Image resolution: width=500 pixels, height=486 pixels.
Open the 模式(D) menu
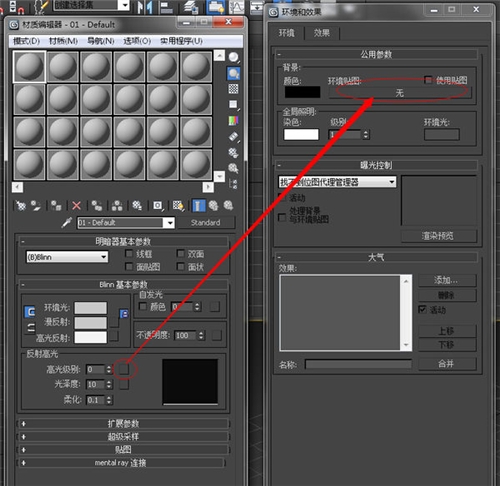pyautogui.click(x=26, y=41)
